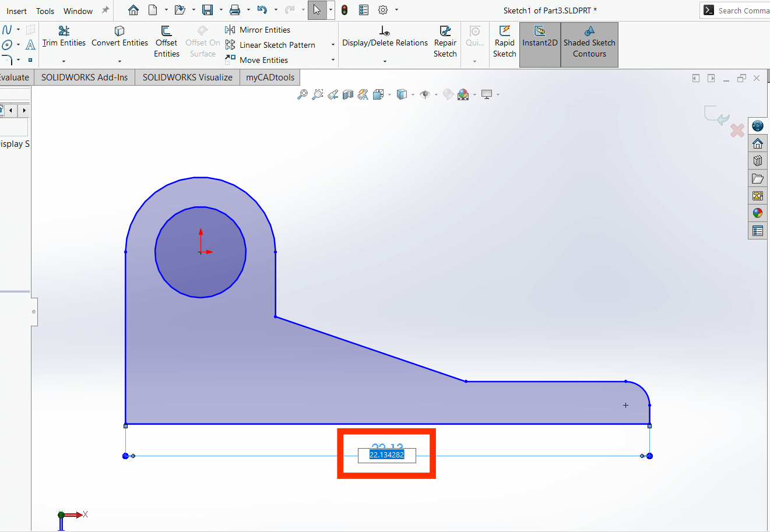The image size is (770, 532).
Task: Open the Offset Entities tool
Action: (x=167, y=41)
